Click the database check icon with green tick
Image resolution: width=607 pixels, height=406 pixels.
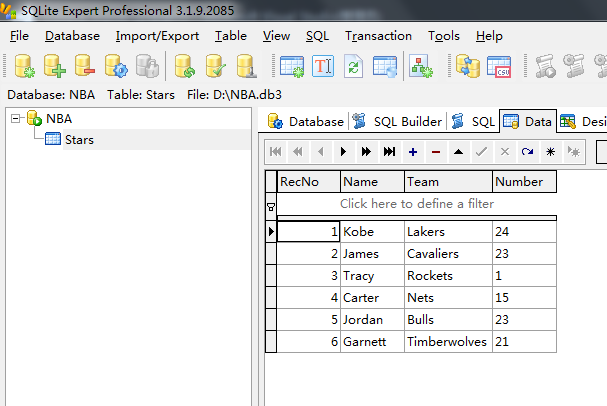point(215,66)
